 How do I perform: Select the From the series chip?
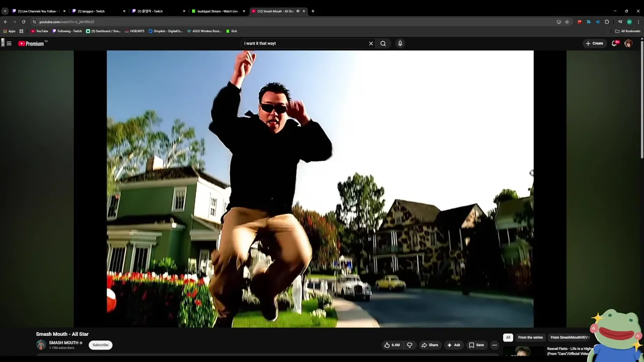tap(530, 337)
